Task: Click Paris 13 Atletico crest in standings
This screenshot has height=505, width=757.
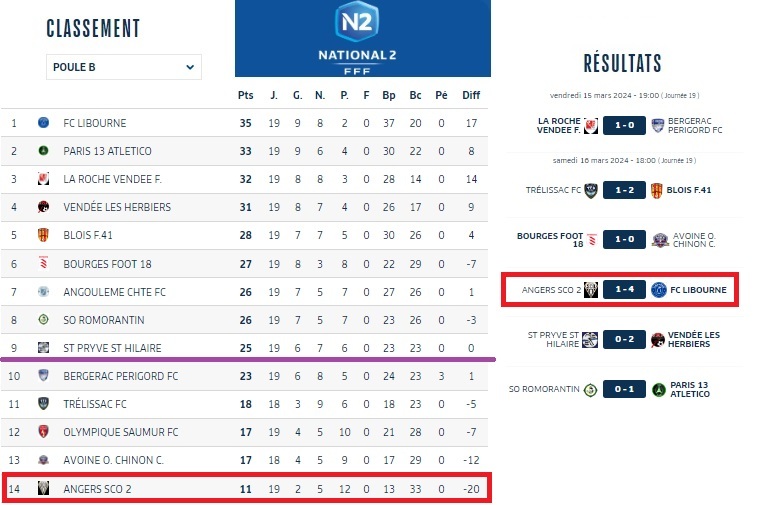Action: [43, 151]
